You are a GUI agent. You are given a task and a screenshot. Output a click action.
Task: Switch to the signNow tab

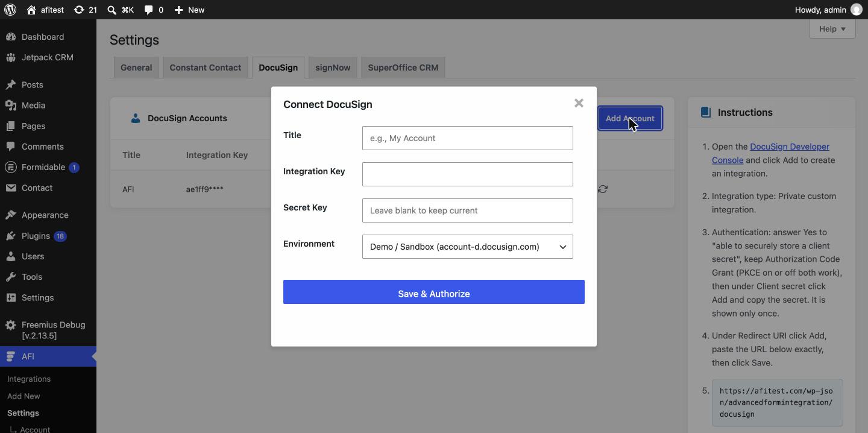333,68
